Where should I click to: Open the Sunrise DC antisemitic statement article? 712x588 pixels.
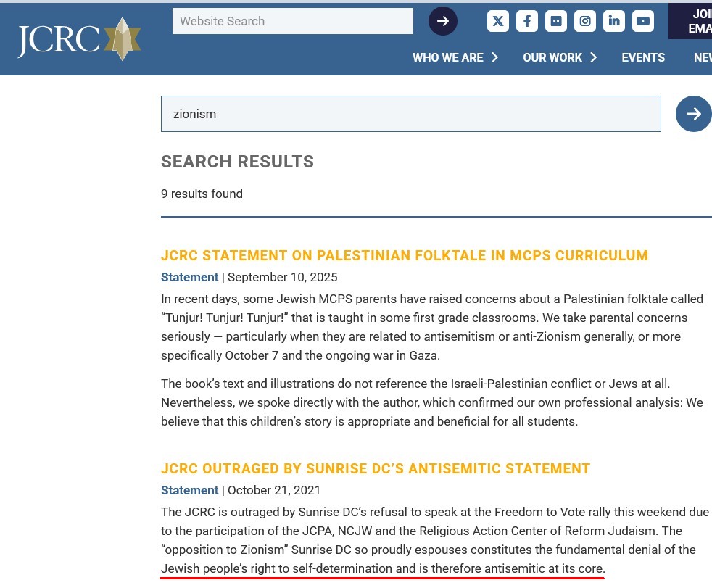tap(375, 468)
